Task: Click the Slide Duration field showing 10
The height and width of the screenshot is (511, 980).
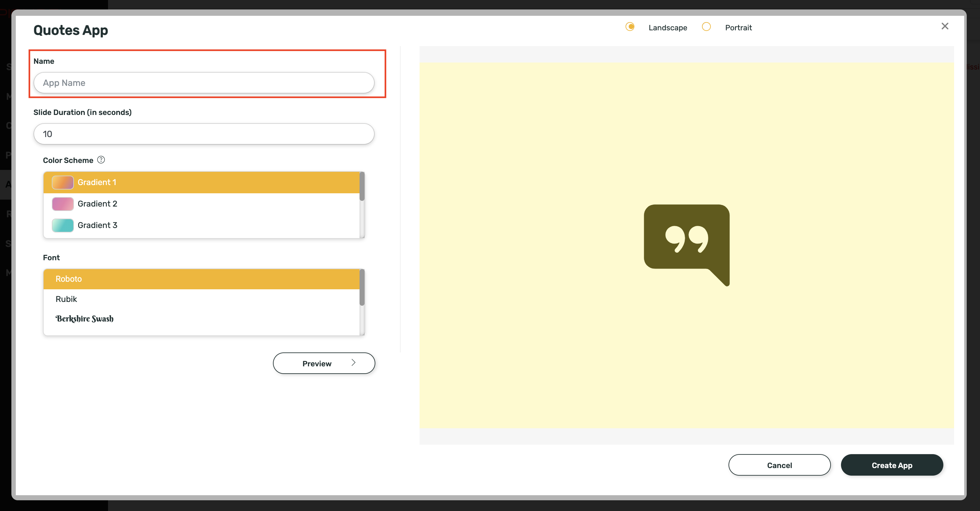Action: (203, 134)
